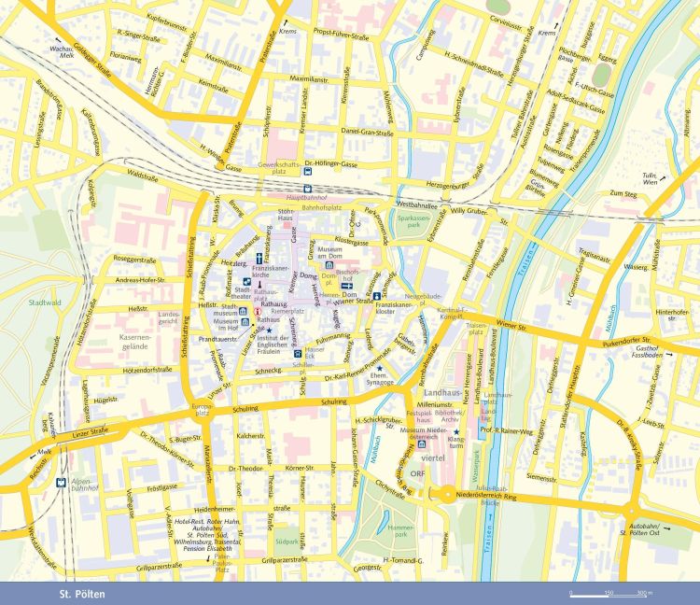Click the red tourist information icon
Viewport: 700px width, 605px height.
click(258, 313)
